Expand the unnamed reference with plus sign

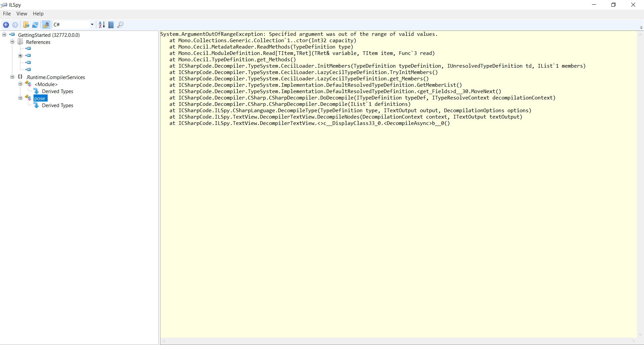(20, 56)
